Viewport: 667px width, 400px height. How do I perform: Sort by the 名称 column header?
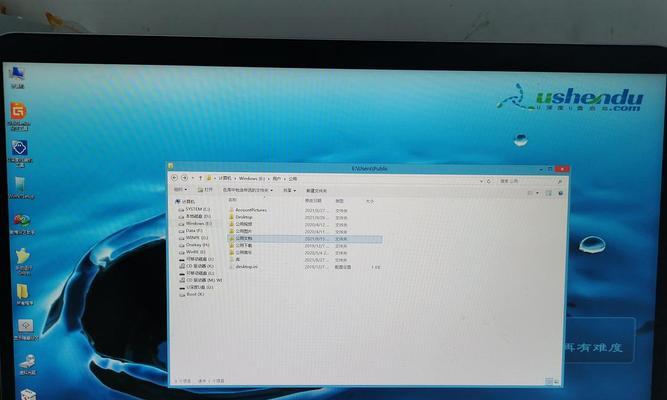[x=232, y=200]
